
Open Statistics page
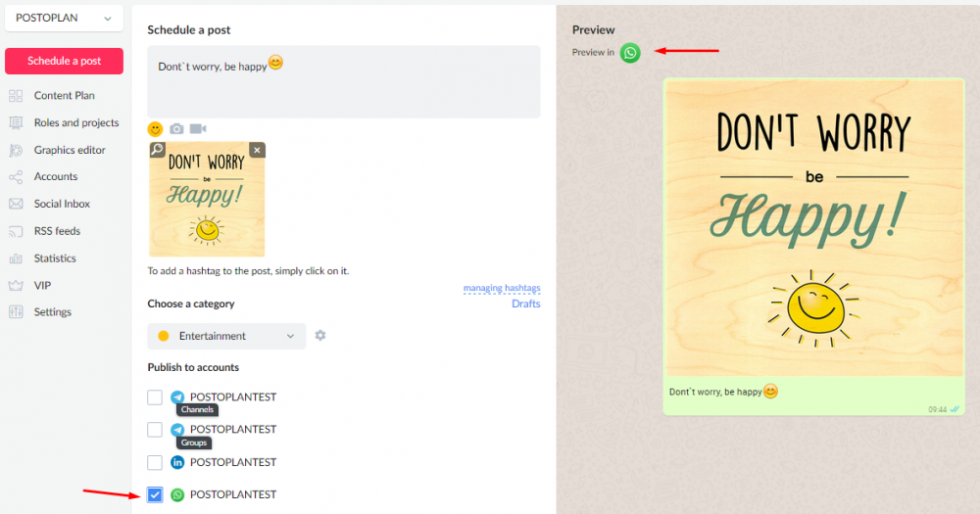pos(55,257)
